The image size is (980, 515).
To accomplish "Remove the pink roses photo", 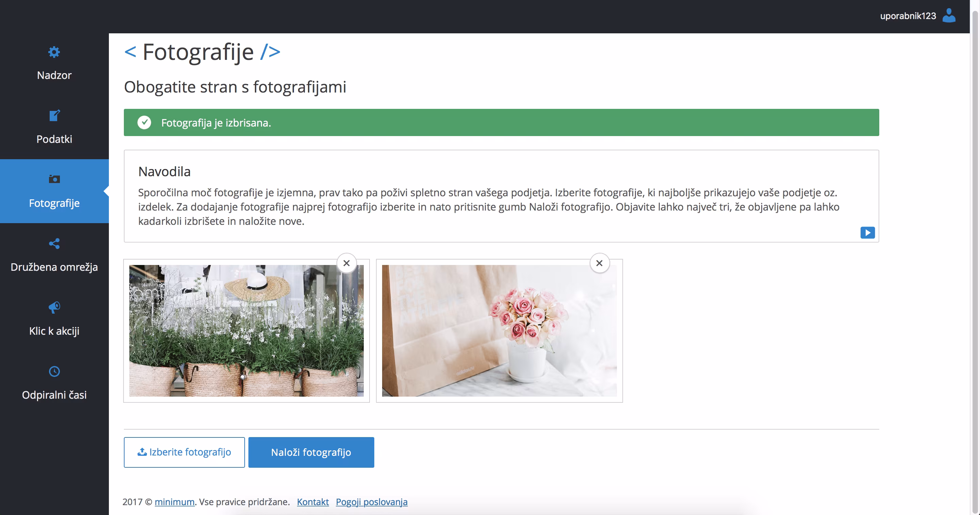I will click(599, 263).
